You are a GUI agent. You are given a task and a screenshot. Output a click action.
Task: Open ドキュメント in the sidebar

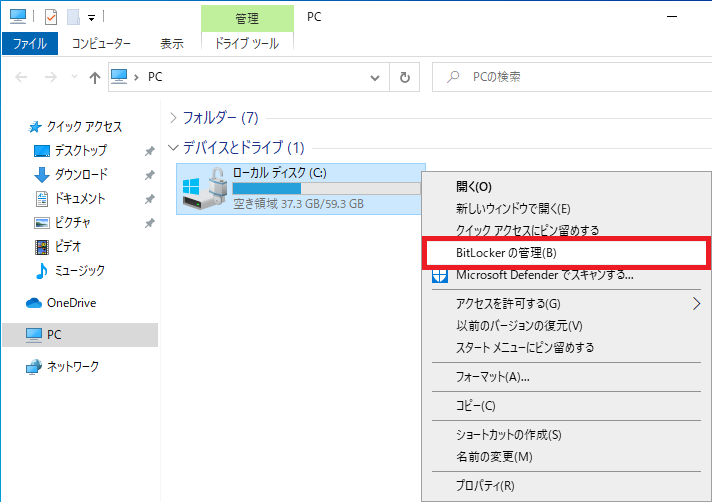tap(79, 198)
